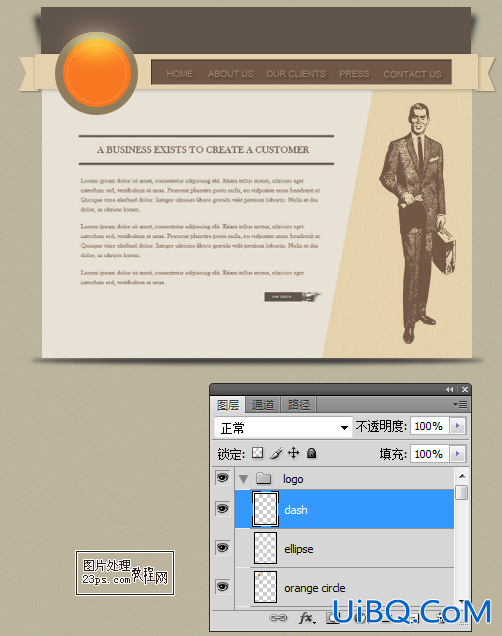Toggle visibility of orange circle layer
Viewport: 502px width, 636px height.
click(222, 587)
